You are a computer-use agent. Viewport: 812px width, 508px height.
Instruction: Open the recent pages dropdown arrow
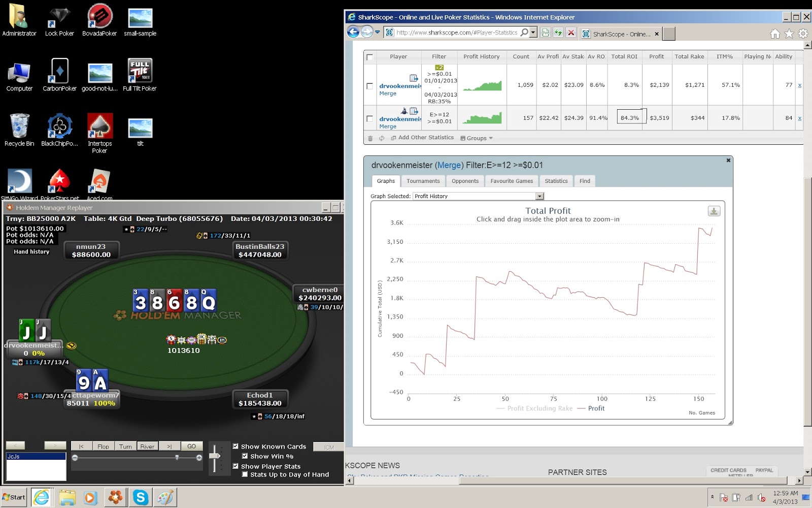377,33
